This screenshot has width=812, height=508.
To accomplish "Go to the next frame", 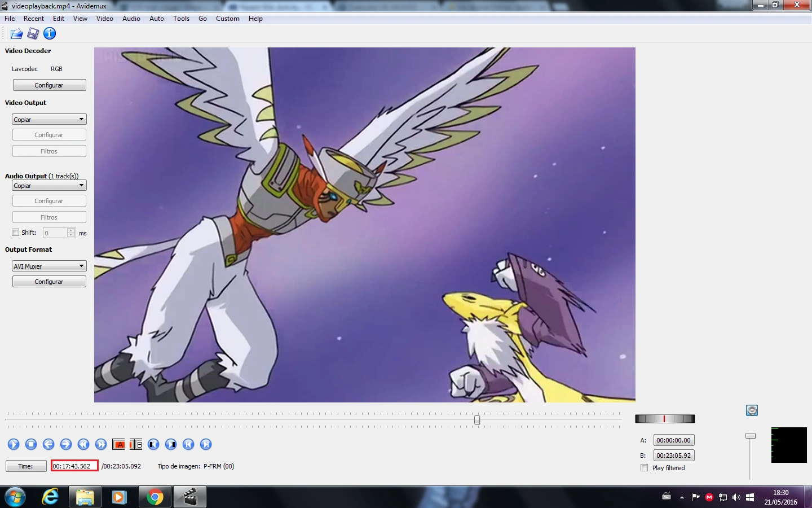I will (x=66, y=444).
